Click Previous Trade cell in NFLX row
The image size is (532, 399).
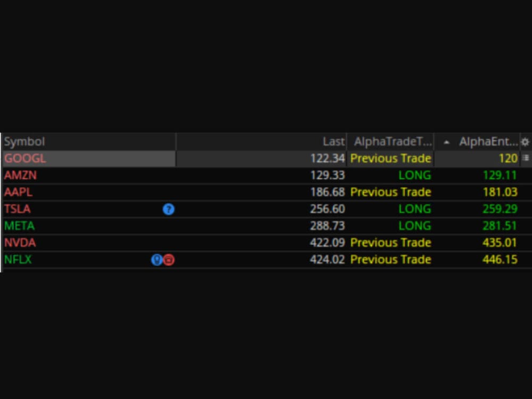pyautogui.click(x=391, y=260)
